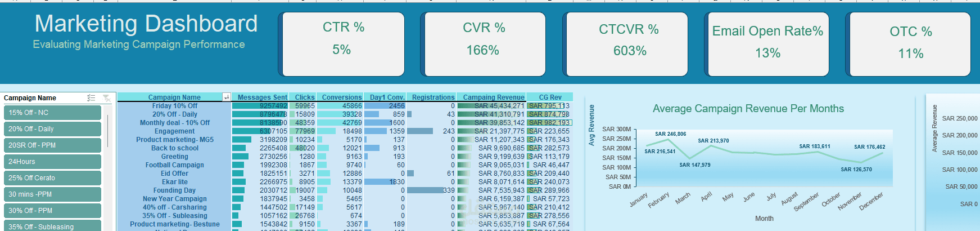Viewport: 980px width, 231px height.
Task: Select New Year Campaign cell
Action: coord(175,199)
